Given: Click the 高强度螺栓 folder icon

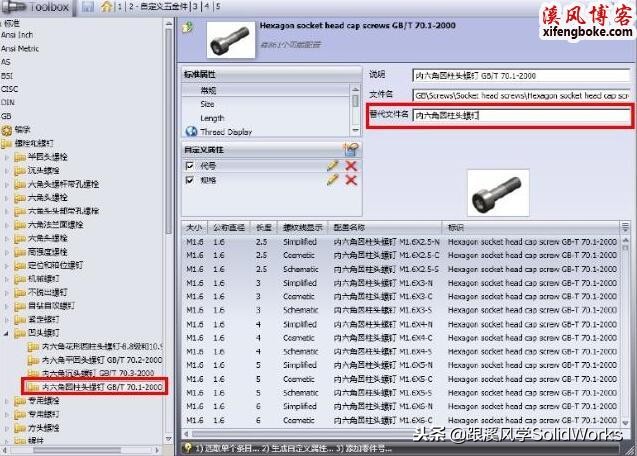Looking at the screenshot, I should (x=20, y=252).
